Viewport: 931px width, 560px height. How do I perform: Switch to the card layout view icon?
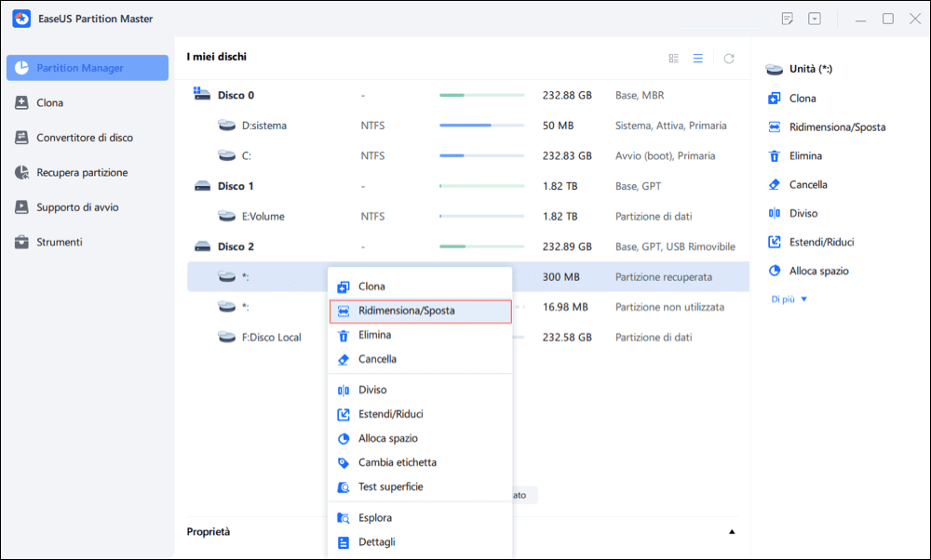(x=673, y=58)
